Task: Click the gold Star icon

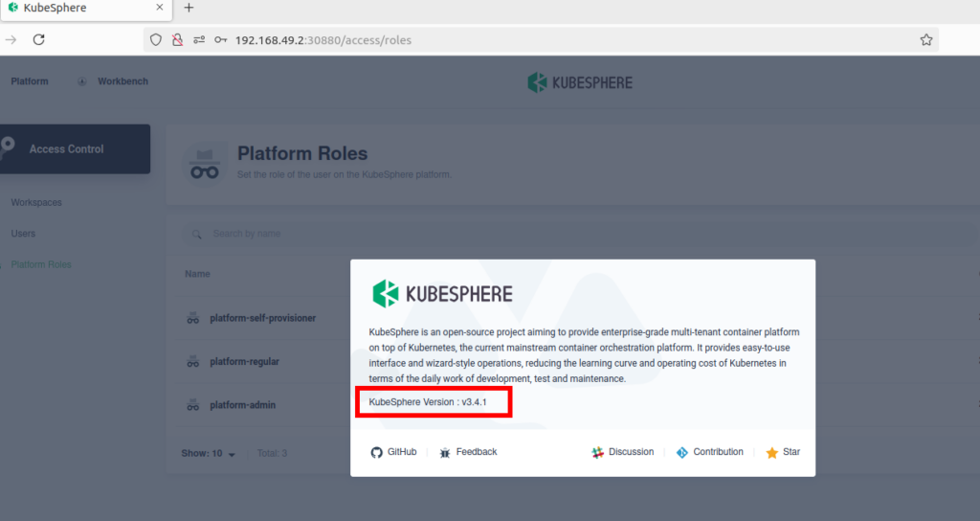Action: tap(772, 452)
